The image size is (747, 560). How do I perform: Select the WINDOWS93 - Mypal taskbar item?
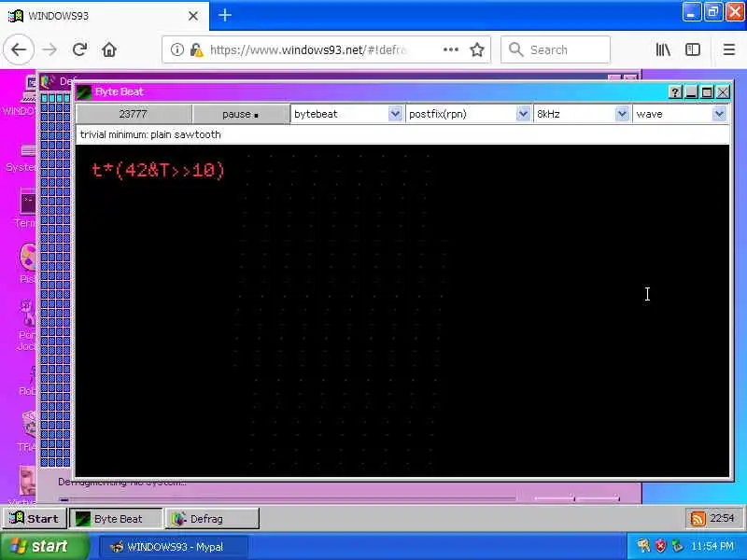[x=174, y=547]
